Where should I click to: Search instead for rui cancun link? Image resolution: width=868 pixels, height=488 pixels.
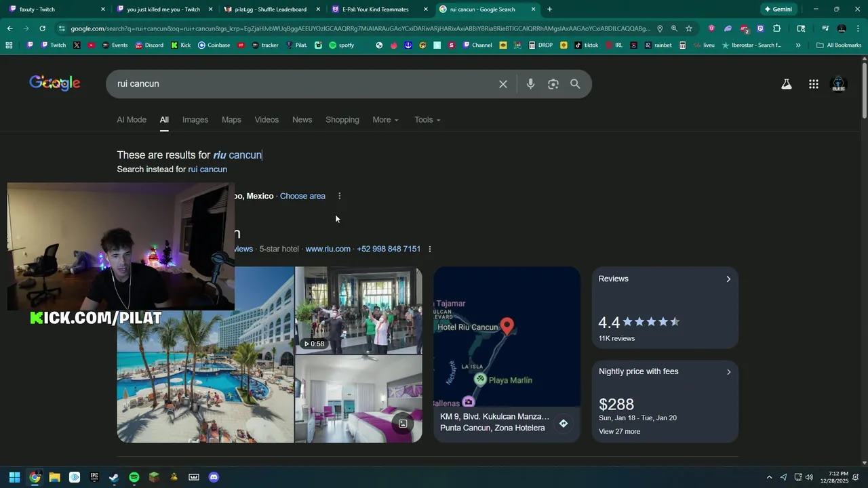coord(208,169)
